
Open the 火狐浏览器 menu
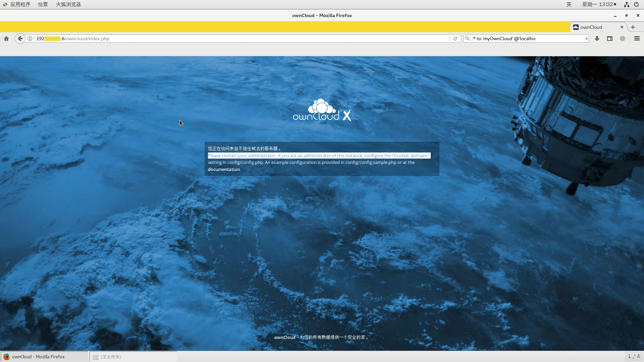[68, 4]
